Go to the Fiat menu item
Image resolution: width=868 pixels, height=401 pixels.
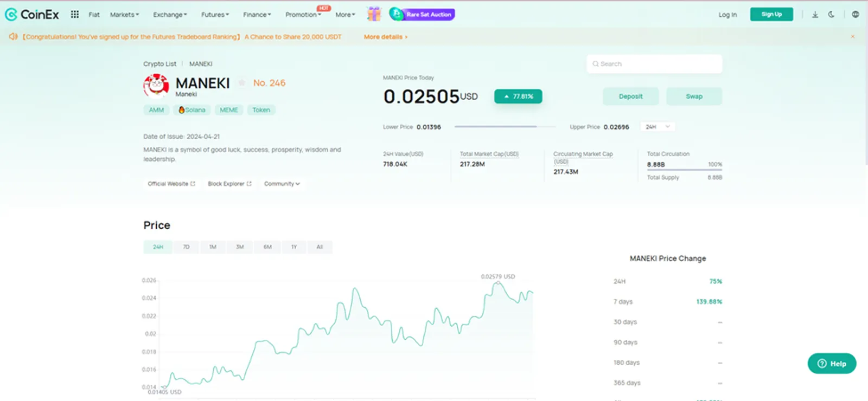pyautogui.click(x=94, y=15)
